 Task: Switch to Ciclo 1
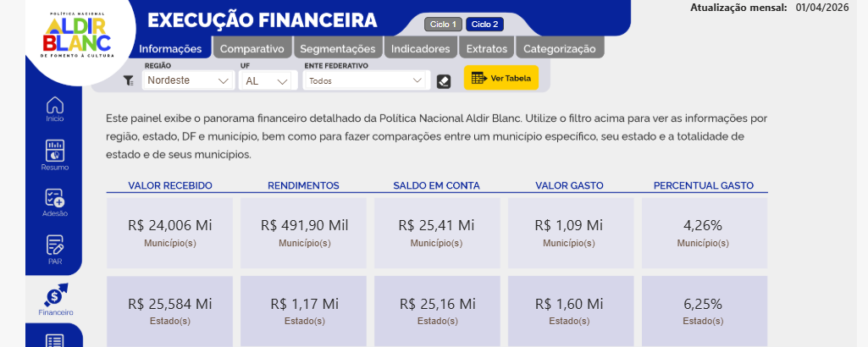(441, 24)
